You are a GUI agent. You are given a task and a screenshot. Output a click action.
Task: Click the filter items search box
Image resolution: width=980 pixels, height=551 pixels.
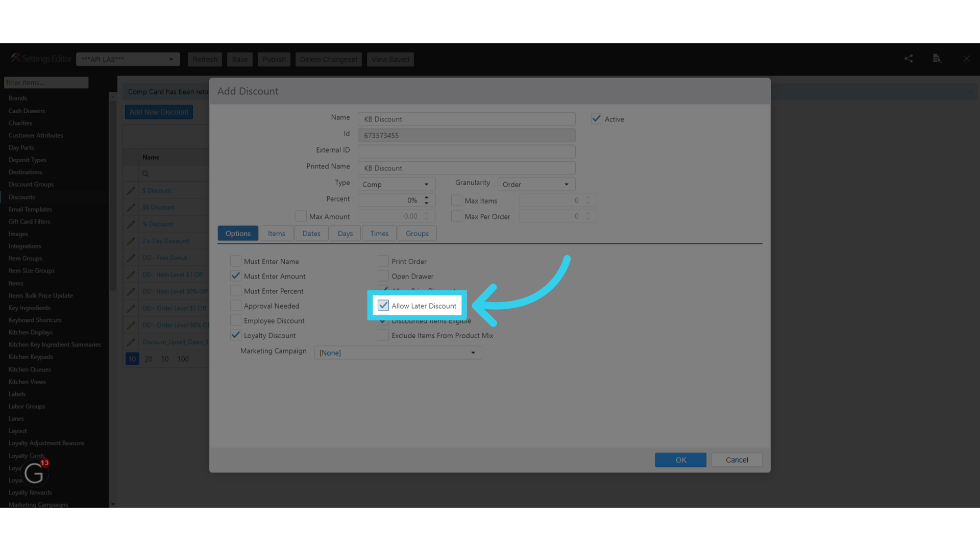(x=46, y=83)
